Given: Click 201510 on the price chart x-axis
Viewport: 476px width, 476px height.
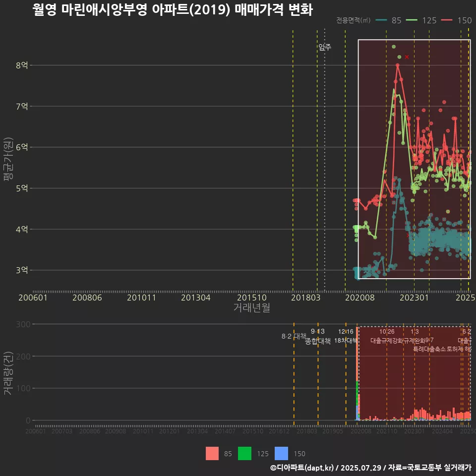Looking at the screenshot, I should (x=252, y=297).
